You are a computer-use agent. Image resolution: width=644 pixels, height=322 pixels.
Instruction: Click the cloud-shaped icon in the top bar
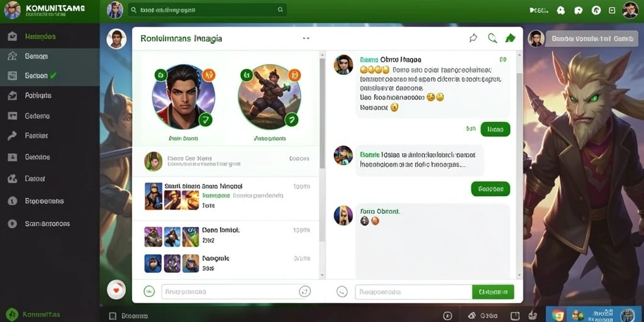pyautogui.click(x=560, y=11)
